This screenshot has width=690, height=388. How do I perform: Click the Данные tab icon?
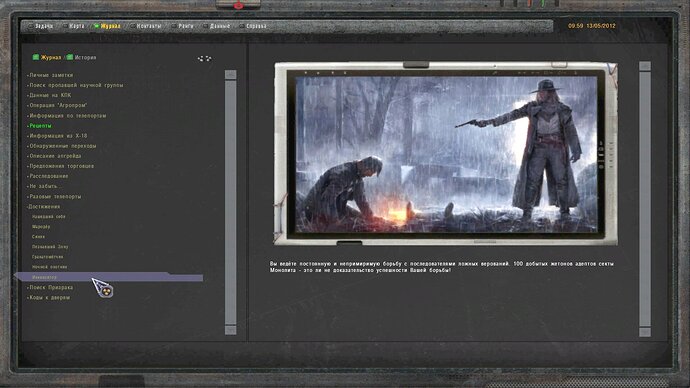205,26
